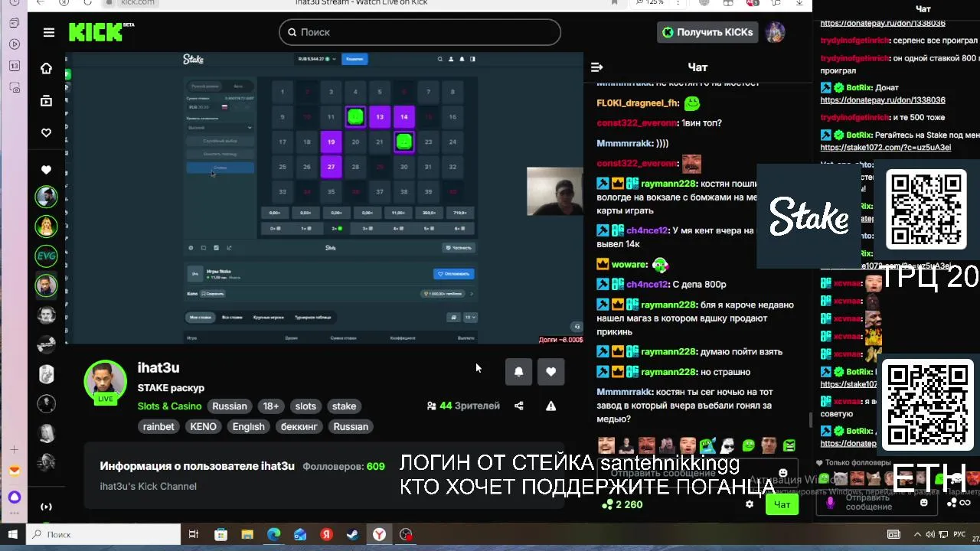The height and width of the screenshot is (551, 980).
Task: Focus the Поиск search field on Kick
Action: 420,32
